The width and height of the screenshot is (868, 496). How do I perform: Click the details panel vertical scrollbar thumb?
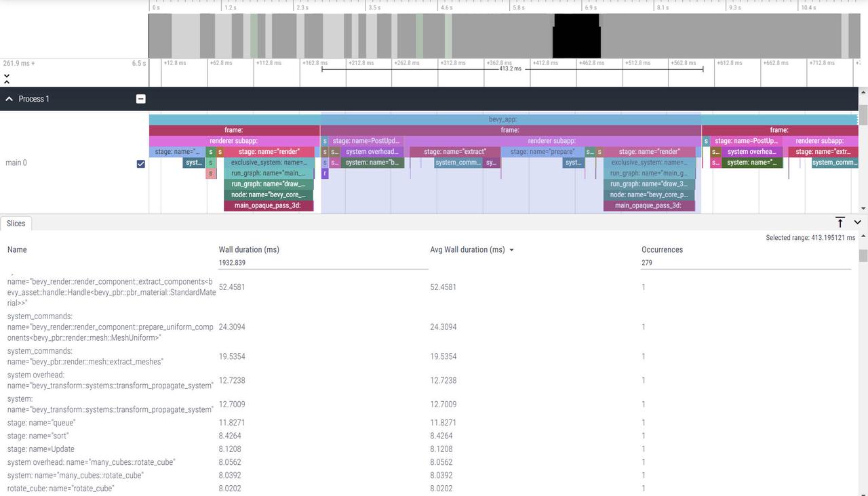pyautogui.click(x=863, y=255)
